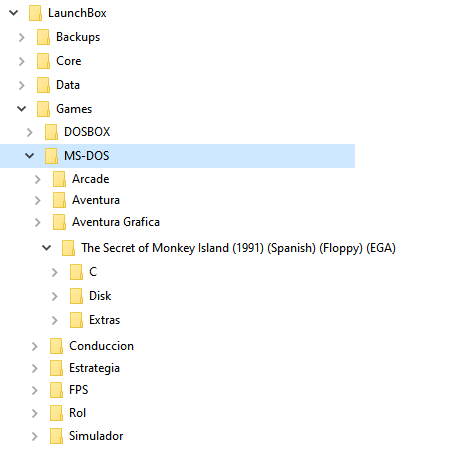Image resolution: width=463 pixels, height=452 pixels.
Task: Click the Simulador folder icon
Action: pos(56,436)
